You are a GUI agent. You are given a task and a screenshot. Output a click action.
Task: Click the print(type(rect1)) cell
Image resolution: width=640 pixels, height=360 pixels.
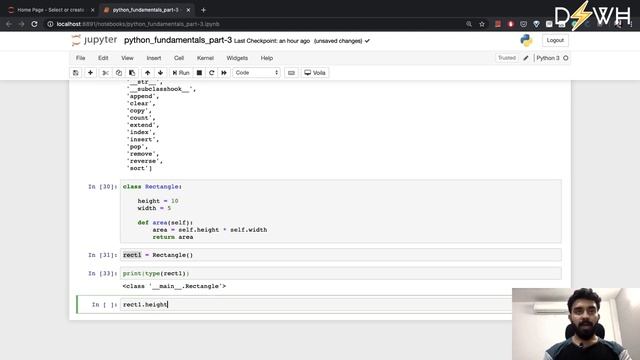pyautogui.click(x=340, y=273)
